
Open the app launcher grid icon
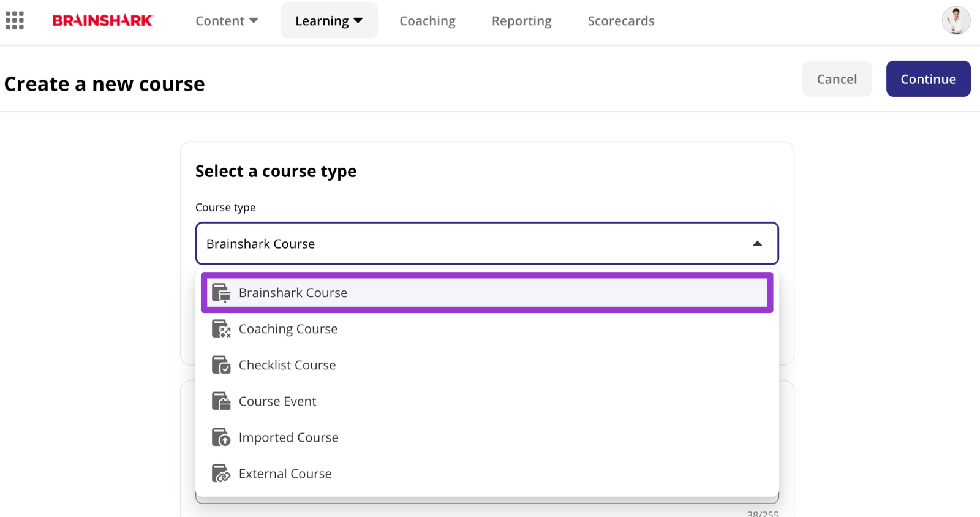(x=15, y=20)
